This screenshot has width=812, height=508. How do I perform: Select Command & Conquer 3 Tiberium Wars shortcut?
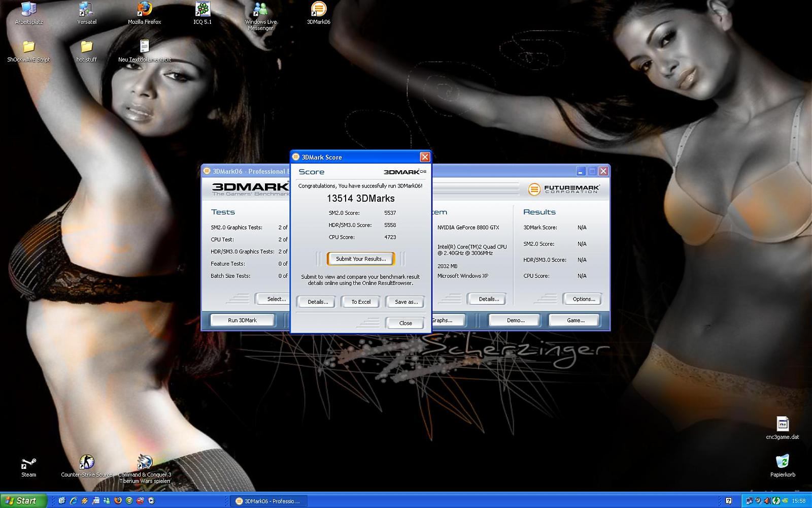pyautogui.click(x=145, y=469)
